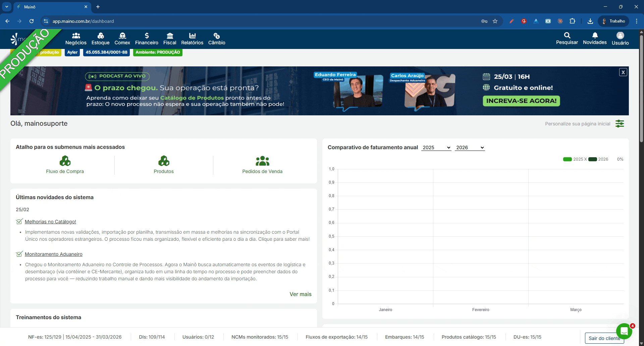Open the Fluxo de Compra shortcut
The height and width of the screenshot is (346, 644).
(65, 165)
